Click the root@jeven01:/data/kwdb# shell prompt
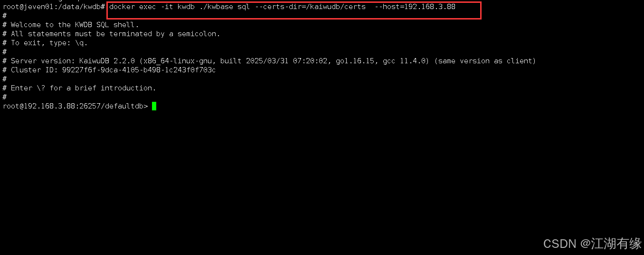Viewport: 644px width, 255px height. (x=54, y=7)
